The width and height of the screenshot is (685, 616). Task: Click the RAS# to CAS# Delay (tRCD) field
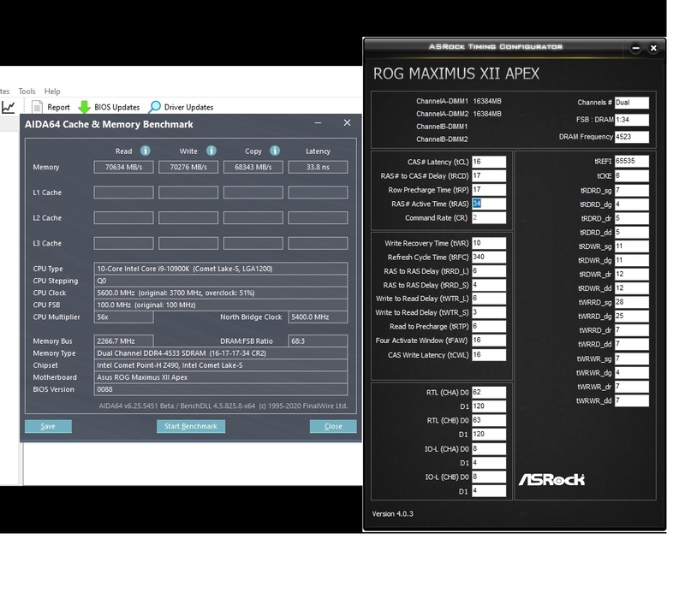(489, 176)
